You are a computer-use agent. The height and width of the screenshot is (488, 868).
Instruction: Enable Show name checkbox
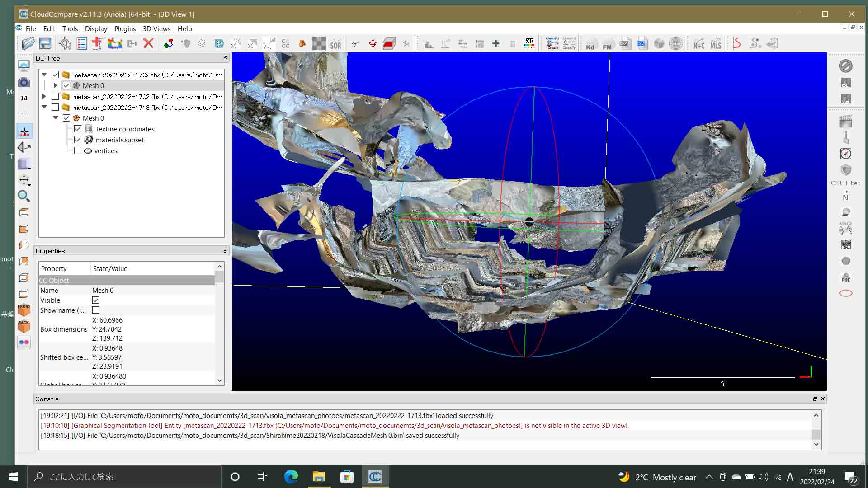tap(96, 310)
